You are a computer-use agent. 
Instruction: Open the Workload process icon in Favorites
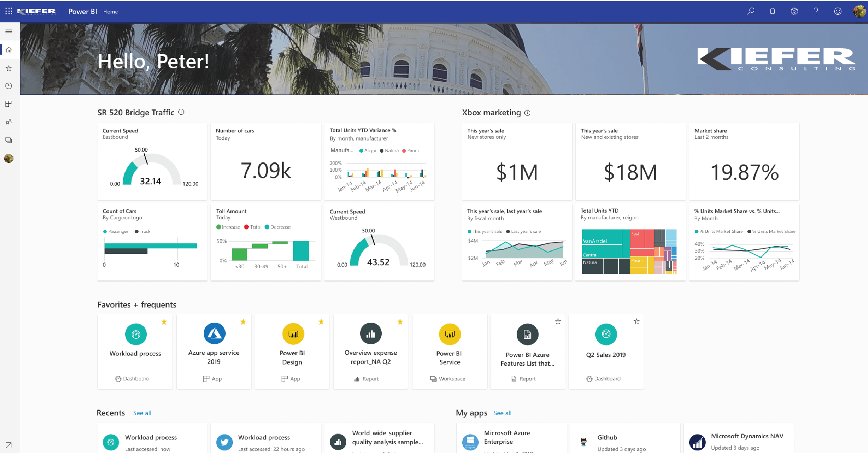coord(136,334)
